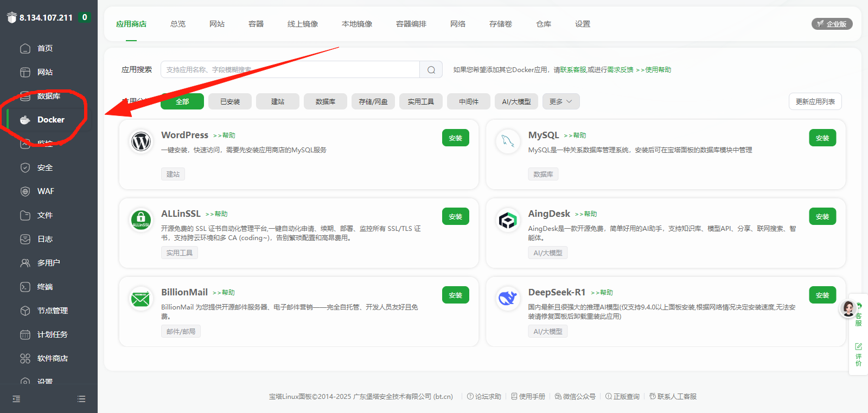Click the WordPress logo
868x413 pixels.
[x=141, y=142]
